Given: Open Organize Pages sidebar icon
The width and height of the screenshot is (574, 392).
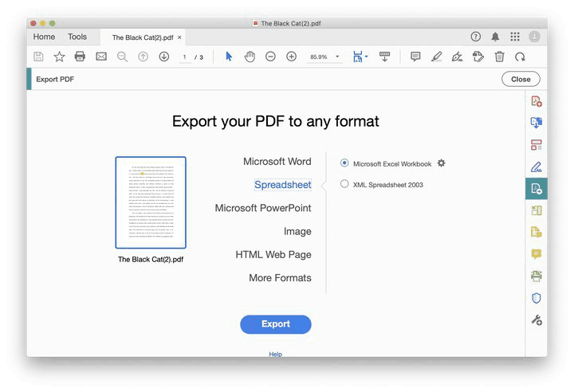Looking at the screenshot, I should coord(537,144).
